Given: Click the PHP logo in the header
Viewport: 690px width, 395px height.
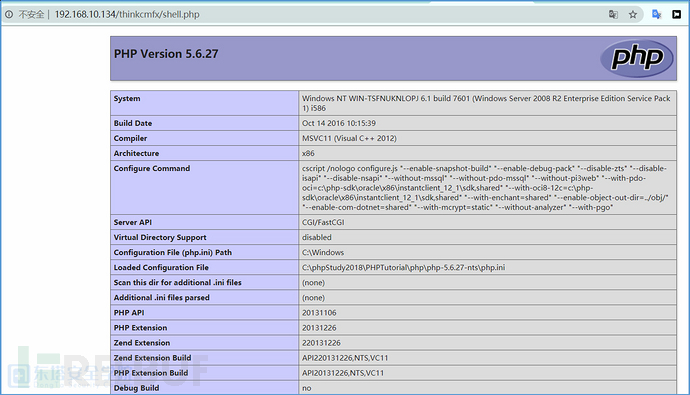Looking at the screenshot, I should coord(637,58).
